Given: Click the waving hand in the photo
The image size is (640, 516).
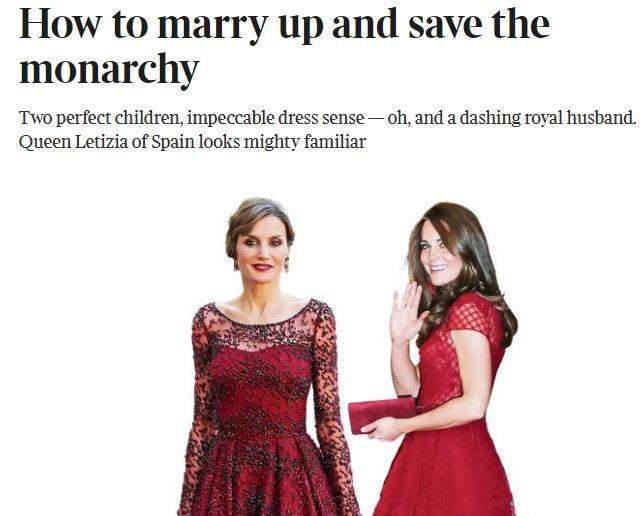Looking at the screenshot, I should [406, 312].
